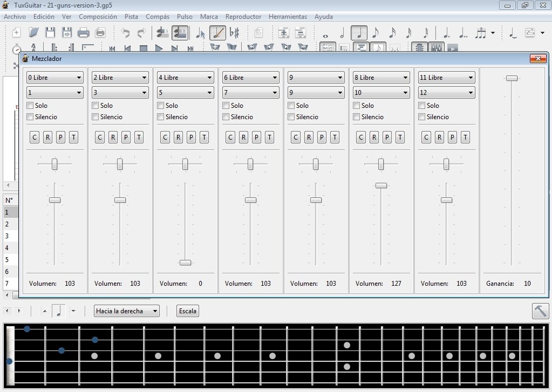Open print preview

pyautogui.click(x=100, y=33)
